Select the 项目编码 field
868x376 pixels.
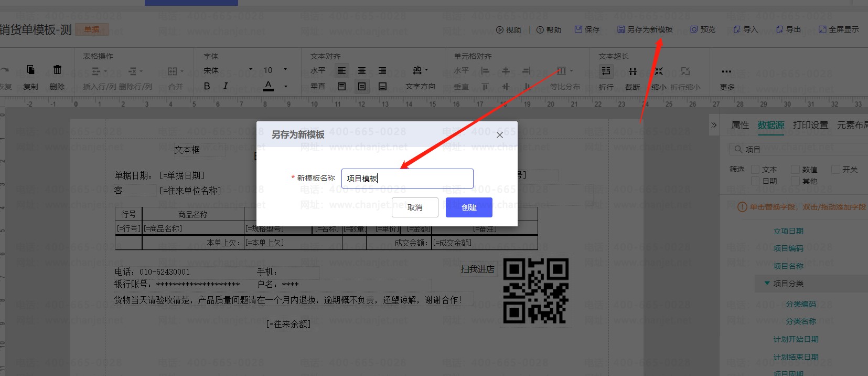coord(788,248)
